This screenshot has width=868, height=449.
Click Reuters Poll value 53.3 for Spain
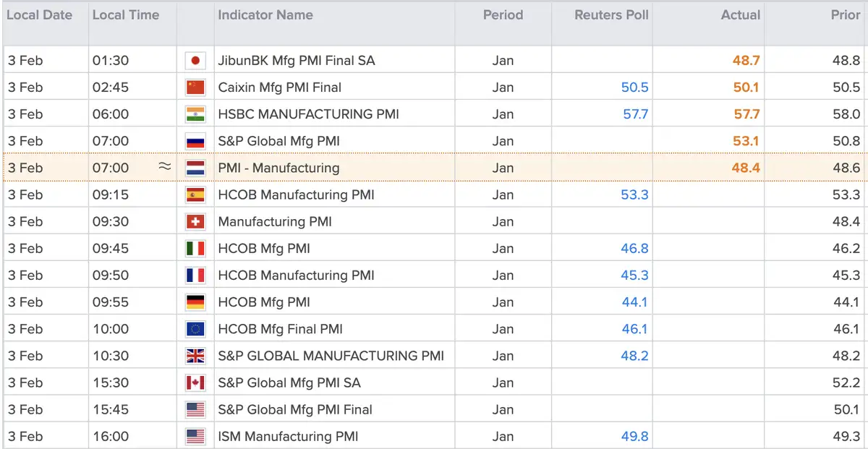pyautogui.click(x=634, y=194)
